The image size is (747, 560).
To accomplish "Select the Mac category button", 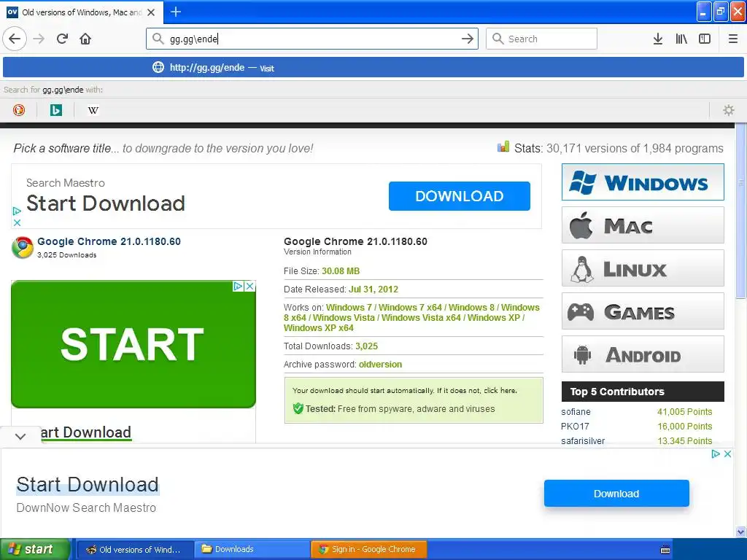I will click(x=643, y=225).
